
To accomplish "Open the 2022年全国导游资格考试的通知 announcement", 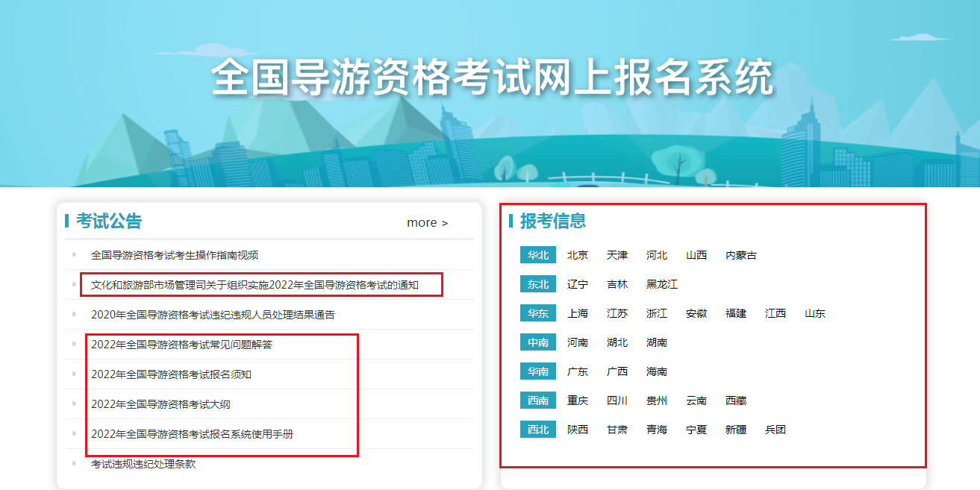I will (x=255, y=285).
